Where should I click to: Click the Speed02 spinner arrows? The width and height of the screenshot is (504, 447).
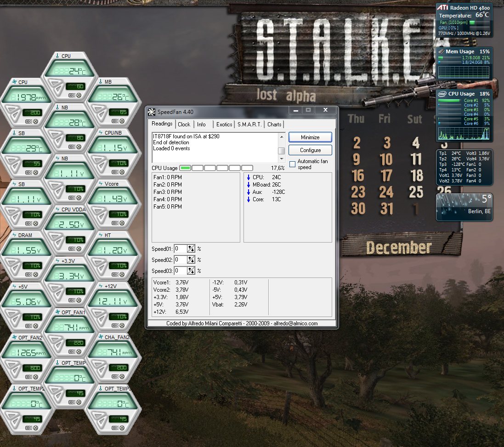191,260
